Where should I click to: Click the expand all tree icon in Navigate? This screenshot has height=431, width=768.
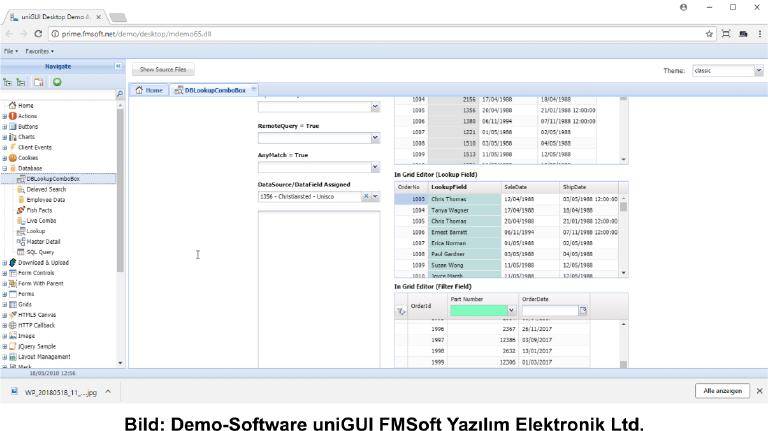[x=8, y=82]
